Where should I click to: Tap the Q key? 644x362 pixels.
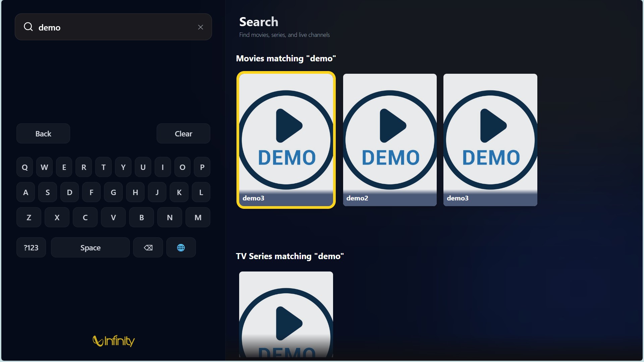point(24,167)
